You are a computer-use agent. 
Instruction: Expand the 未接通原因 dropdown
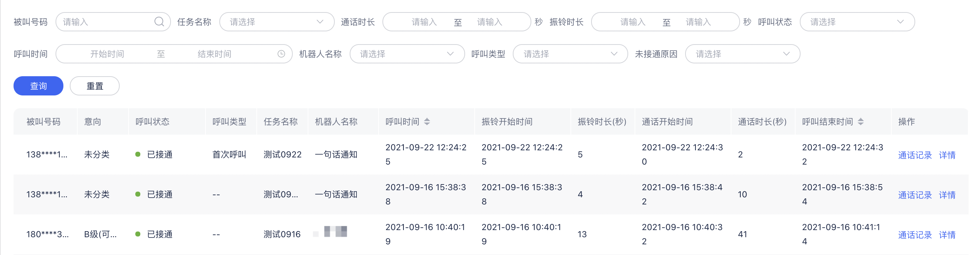pos(742,54)
